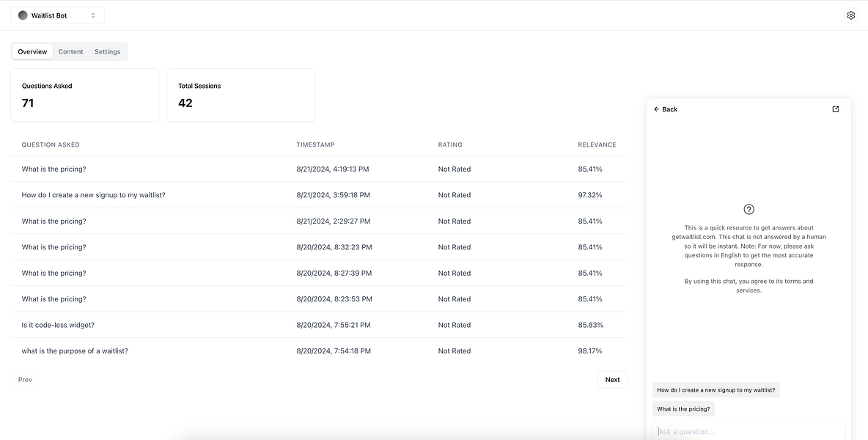Click the question mark help icon
Viewport: 868px width, 440px height.
[749, 209]
